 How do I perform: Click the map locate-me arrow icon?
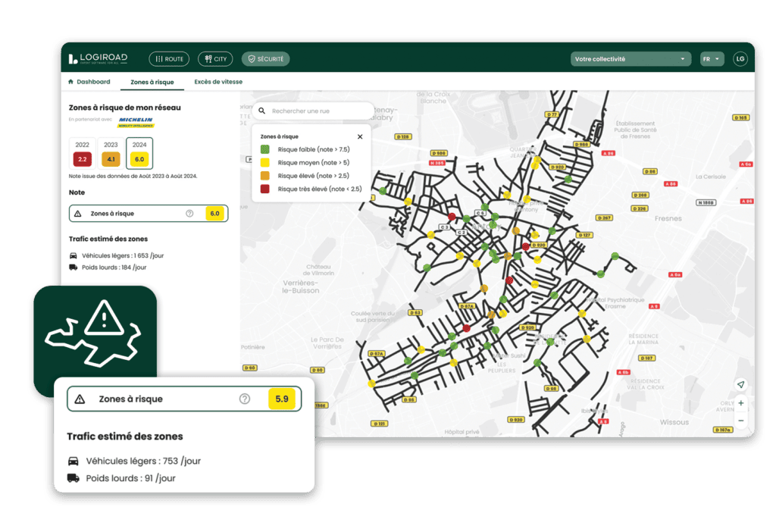(x=740, y=385)
